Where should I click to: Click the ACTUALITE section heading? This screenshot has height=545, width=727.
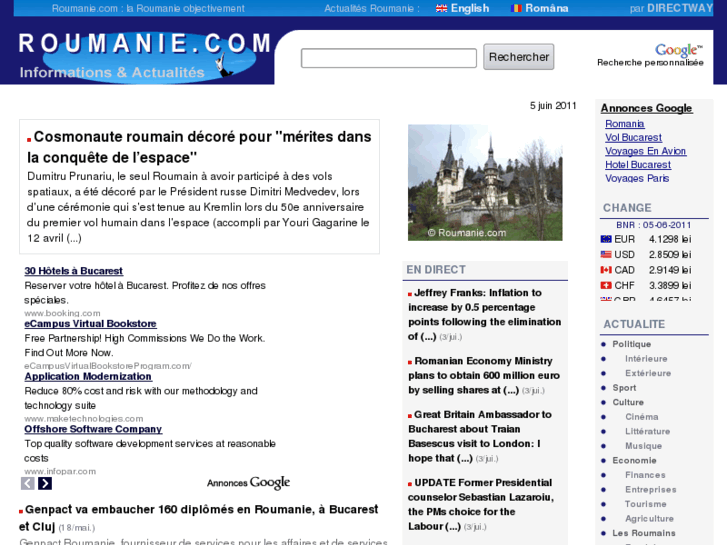coord(634,324)
